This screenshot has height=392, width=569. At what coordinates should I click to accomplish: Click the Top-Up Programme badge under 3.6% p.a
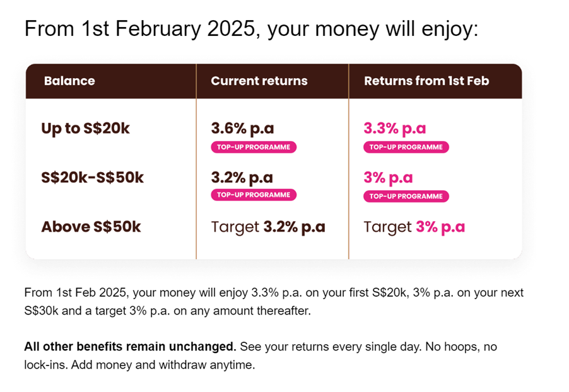pyautogui.click(x=254, y=147)
